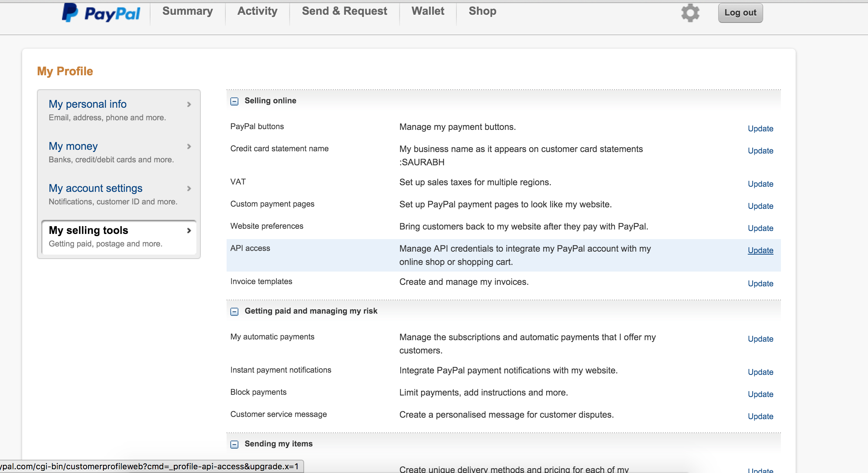Click the PayPal logo

101,13
